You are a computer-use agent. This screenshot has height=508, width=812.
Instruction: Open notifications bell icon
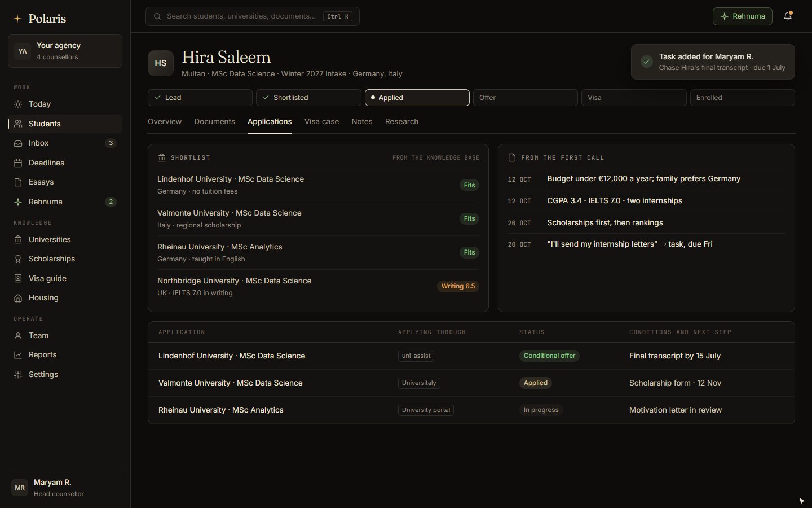tap(788, 16)
